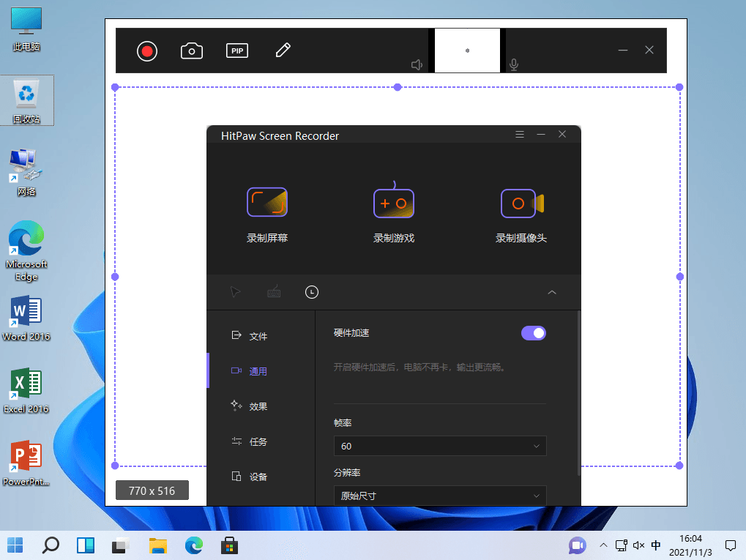The width and height of the screenshot is (746, 560).
Task: Click the muted volume tray icon
Action: [x=638, y=545]
